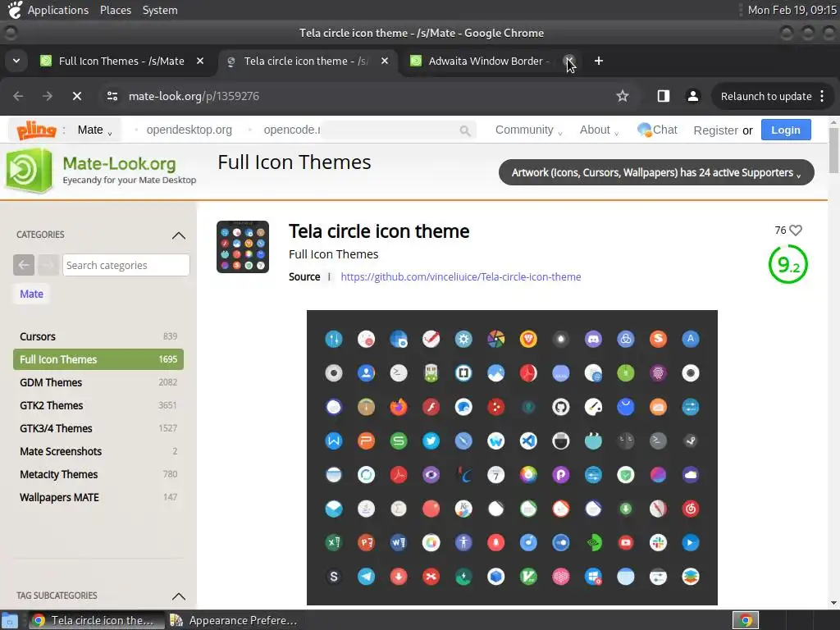The width and height of the screenshot is (840, 630).
Task: Click the icon preview screenshot
Action: [512, 458]
